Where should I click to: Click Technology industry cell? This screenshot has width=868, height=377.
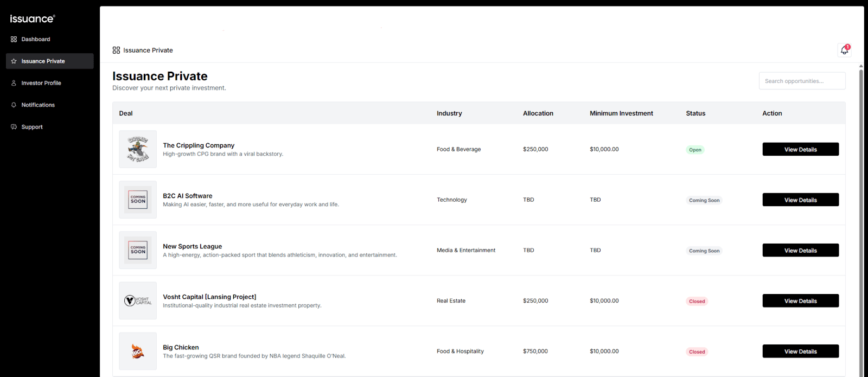pos(452,200)
